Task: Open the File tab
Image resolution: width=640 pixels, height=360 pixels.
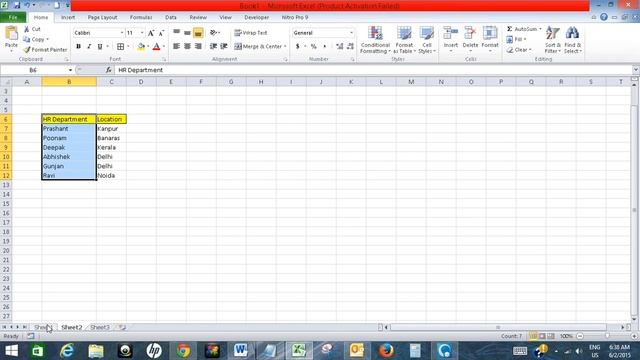Action: [x=13, y=18]
